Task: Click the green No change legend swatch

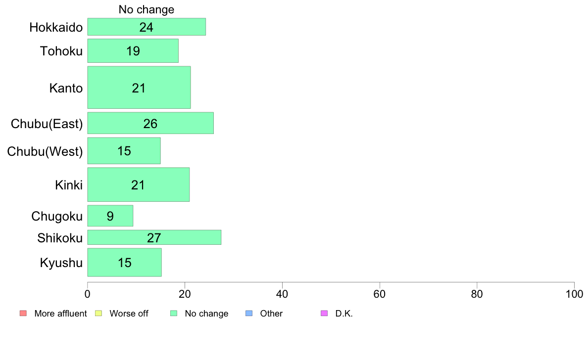Action: (x=174, y=314)
